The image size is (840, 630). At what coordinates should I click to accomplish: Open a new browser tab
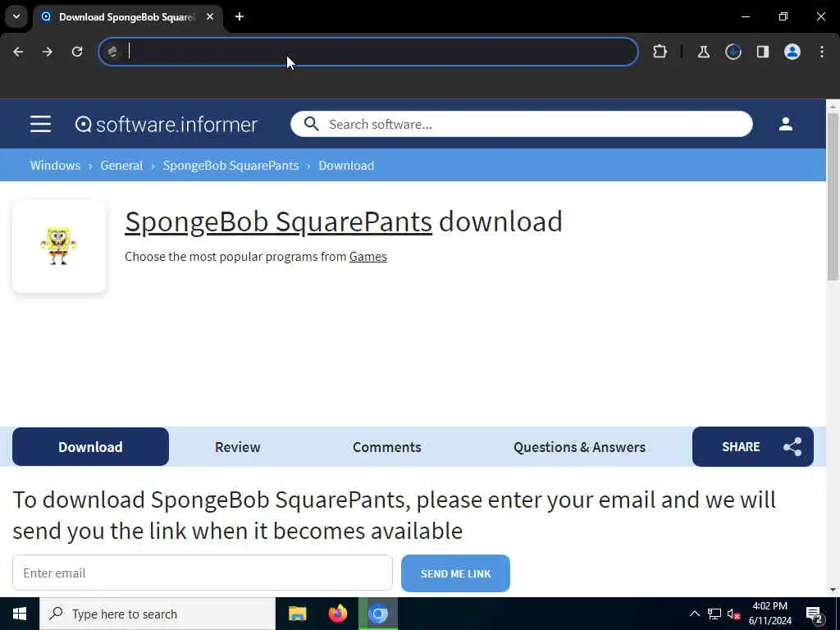pos(240,16)
